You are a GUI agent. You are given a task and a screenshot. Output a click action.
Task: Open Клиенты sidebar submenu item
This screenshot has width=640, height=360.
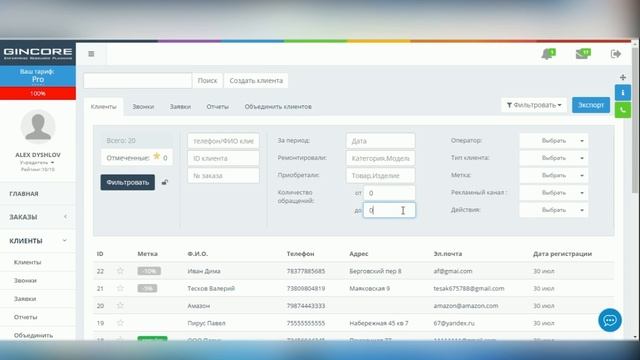click(x=27, y=262)
